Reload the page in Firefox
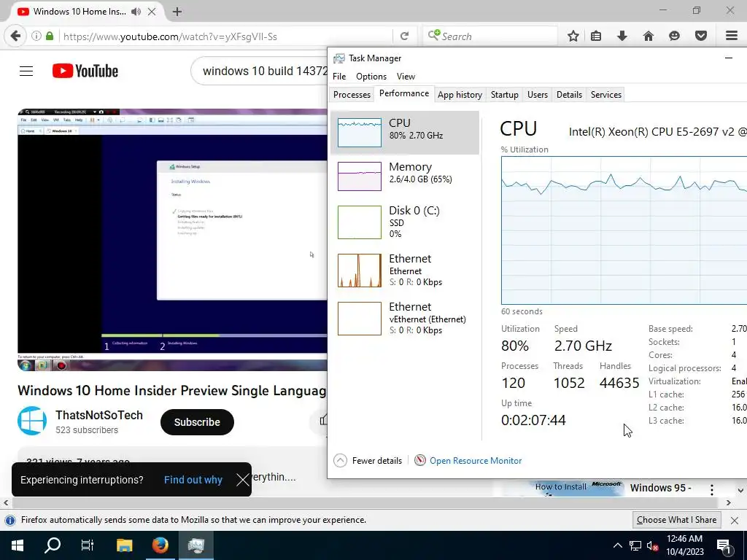This screenshot has height=560, width=747. click(x=404, y=36)
